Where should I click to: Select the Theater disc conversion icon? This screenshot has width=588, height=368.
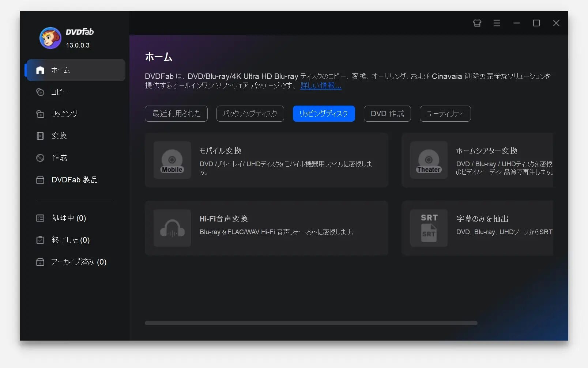(x=429, y=160)
